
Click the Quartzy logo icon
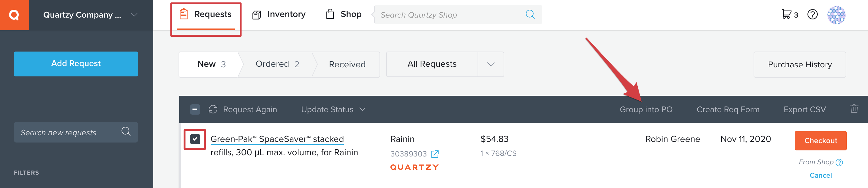14,15
